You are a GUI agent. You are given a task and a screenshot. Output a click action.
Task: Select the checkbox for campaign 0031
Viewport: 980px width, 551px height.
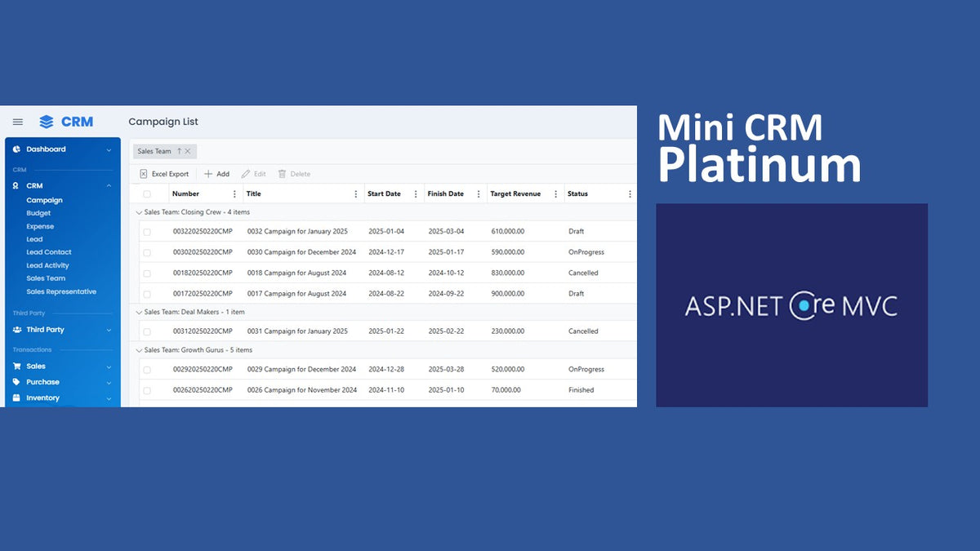(x=149, y=331)
